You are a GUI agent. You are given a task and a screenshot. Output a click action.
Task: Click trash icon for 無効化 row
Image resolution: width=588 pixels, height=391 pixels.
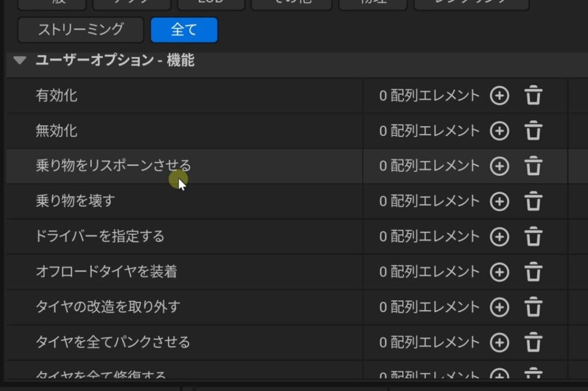(x=533, y=131)
